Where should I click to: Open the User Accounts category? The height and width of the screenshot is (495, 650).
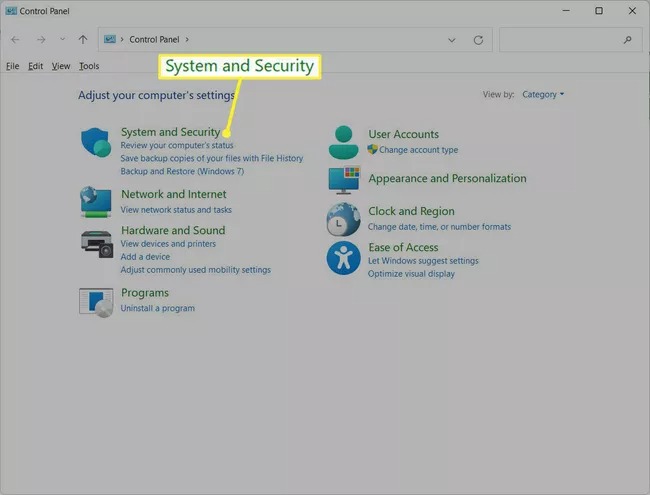coord(403,134)
